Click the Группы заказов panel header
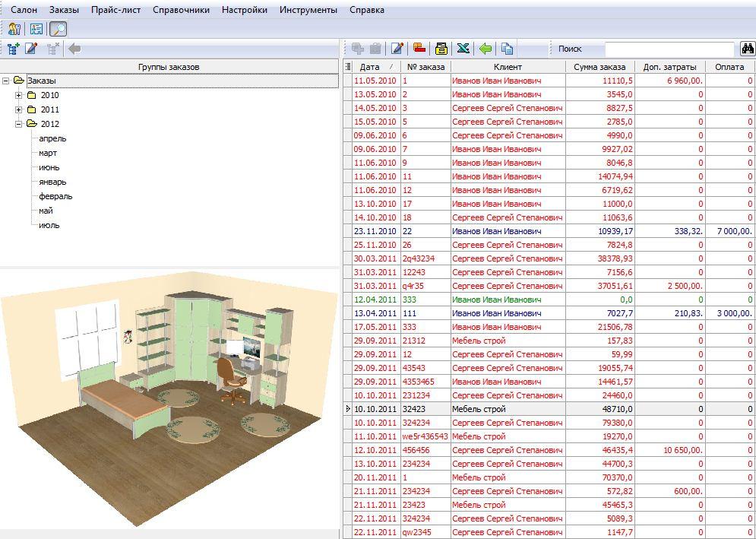Image resolution: width=756 pixels, height=539 pixels. pyautogui.click(x=169, y=67)
